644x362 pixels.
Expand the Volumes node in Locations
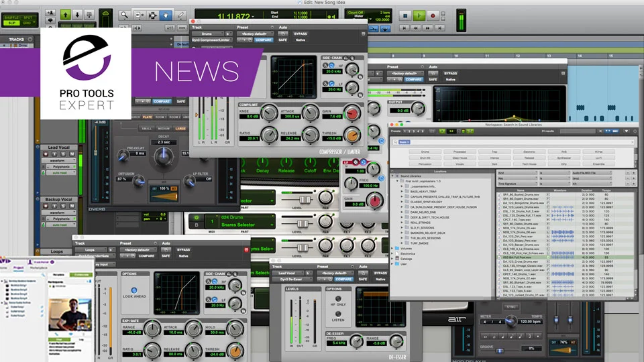tap(392, 248)
